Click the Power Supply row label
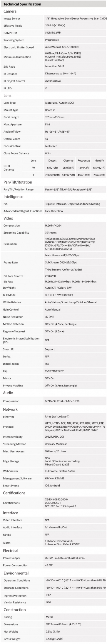This screenshot has width=107, height=644. click(x=11, y=558)
